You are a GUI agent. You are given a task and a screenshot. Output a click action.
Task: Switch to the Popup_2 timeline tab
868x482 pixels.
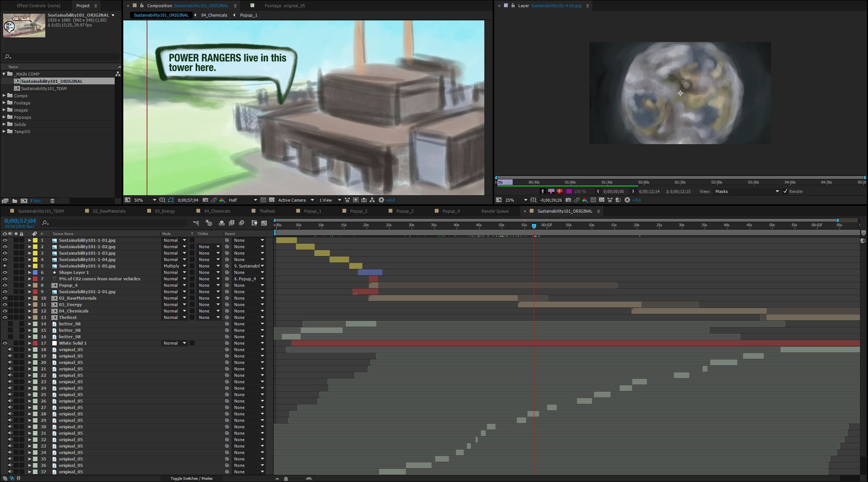(358, 211)
